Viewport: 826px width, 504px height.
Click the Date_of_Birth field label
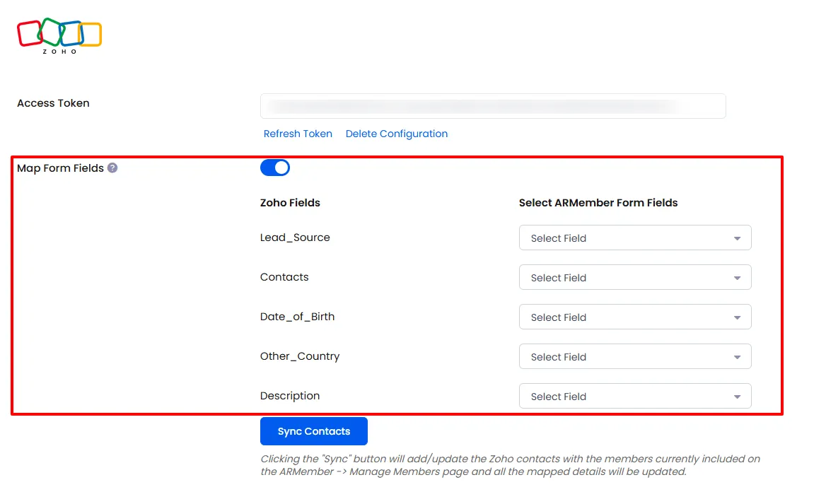pyautogui.click(x=297, y=317)
